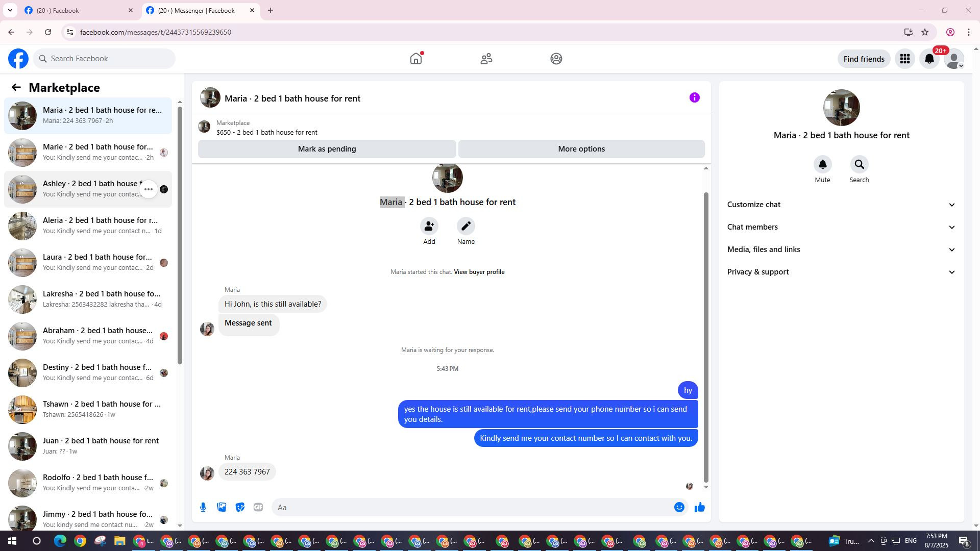Choose a sticker

click(x=240, y=507)
